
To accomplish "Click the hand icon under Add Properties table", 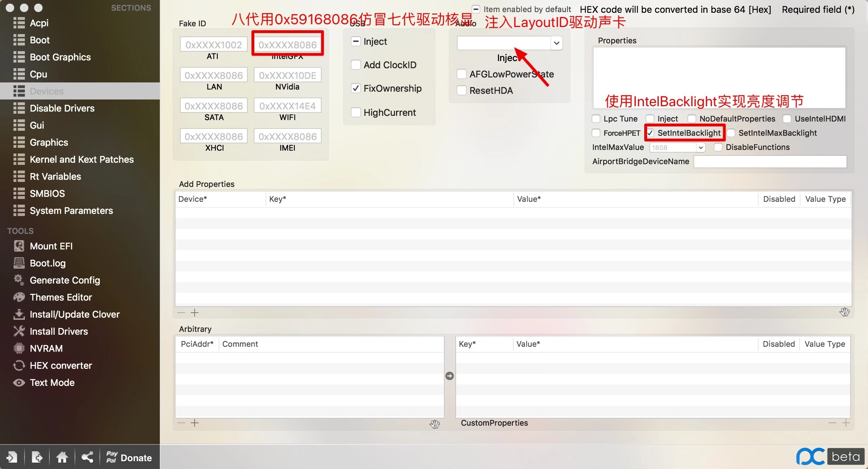I will 845,312.
